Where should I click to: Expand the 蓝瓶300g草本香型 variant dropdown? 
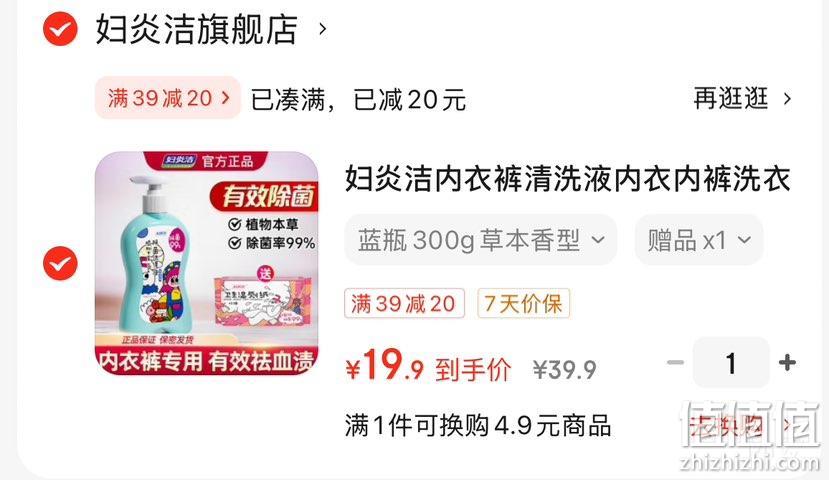pos(481,240)
